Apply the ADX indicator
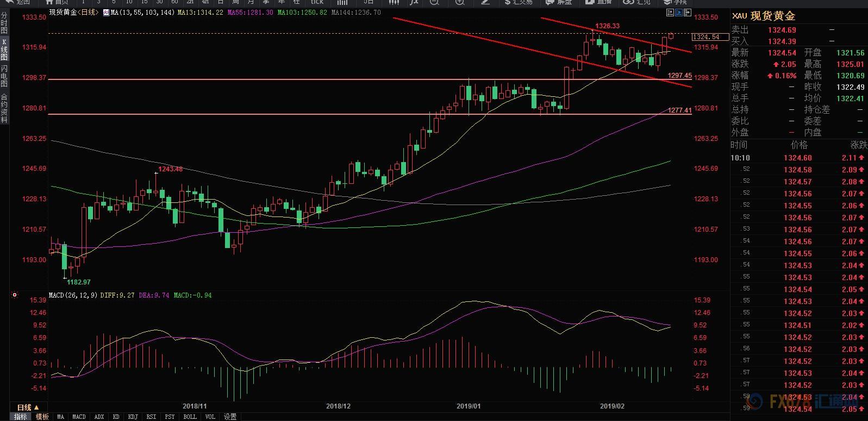 pos(99,417)
